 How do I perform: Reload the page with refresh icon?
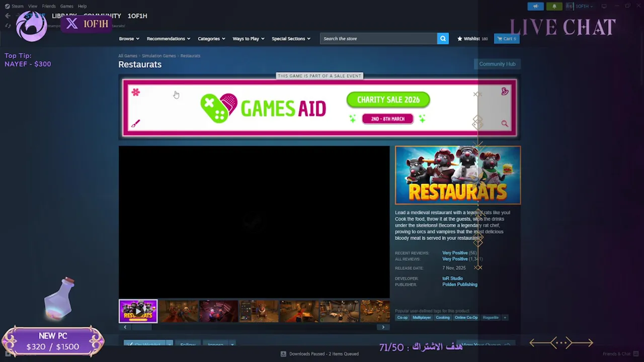point(8,26)
